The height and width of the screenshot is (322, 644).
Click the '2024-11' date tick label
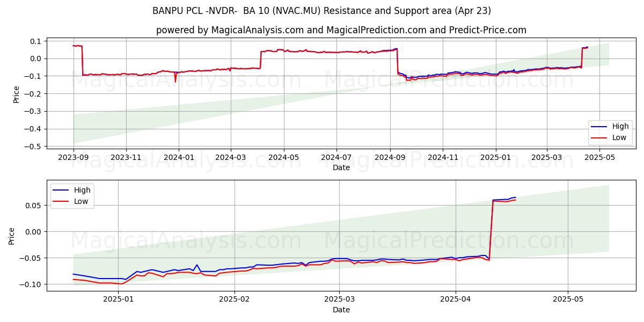click(x=443, y=158)
